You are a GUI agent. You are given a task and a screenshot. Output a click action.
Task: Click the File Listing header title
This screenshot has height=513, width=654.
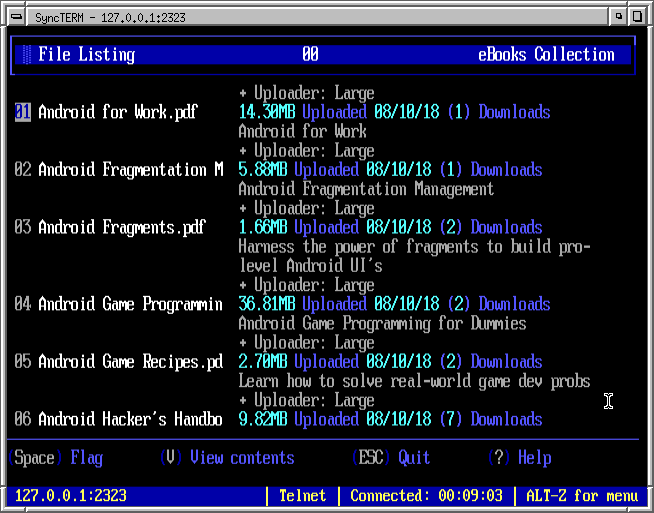[x=87, y=55]
